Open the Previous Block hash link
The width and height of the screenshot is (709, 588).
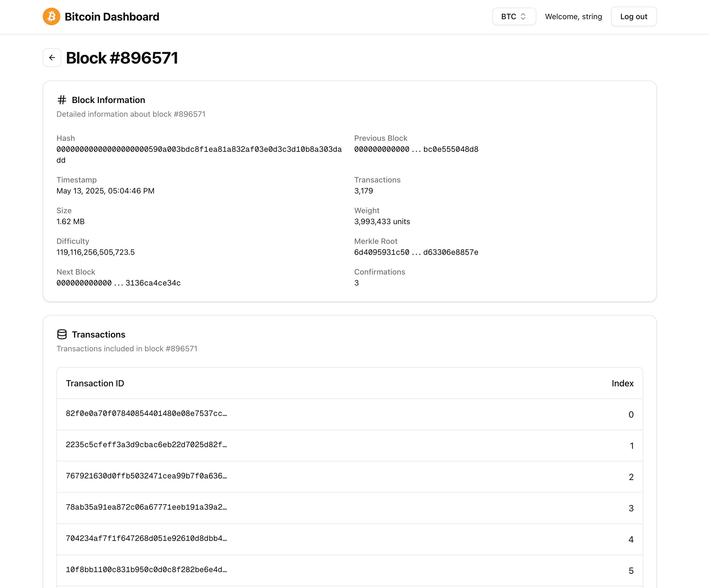tap(416, 149)
